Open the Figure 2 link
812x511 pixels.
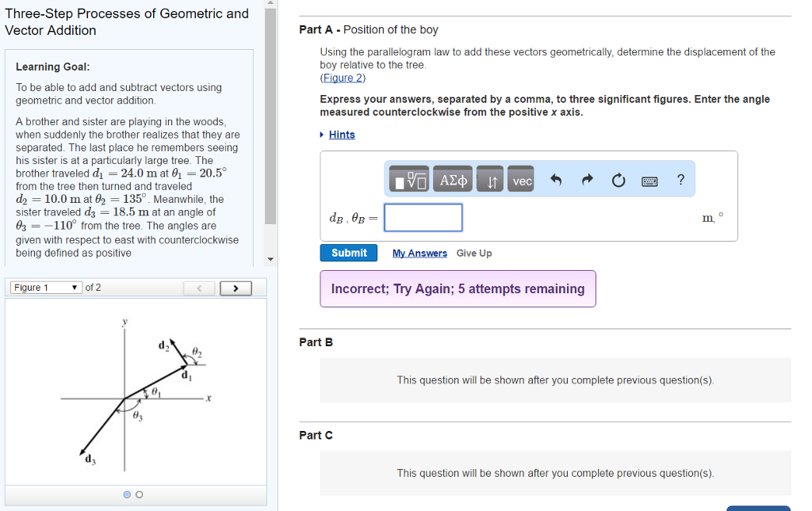(342, 77)
